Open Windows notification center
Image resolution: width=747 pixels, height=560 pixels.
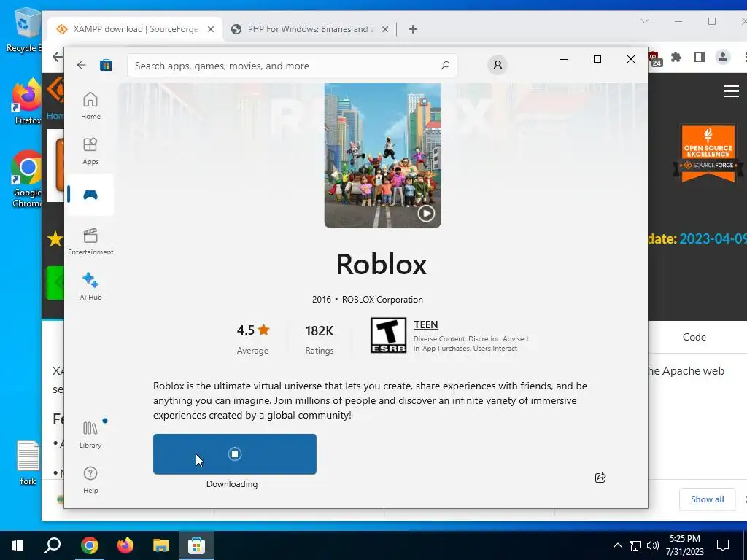723,545
